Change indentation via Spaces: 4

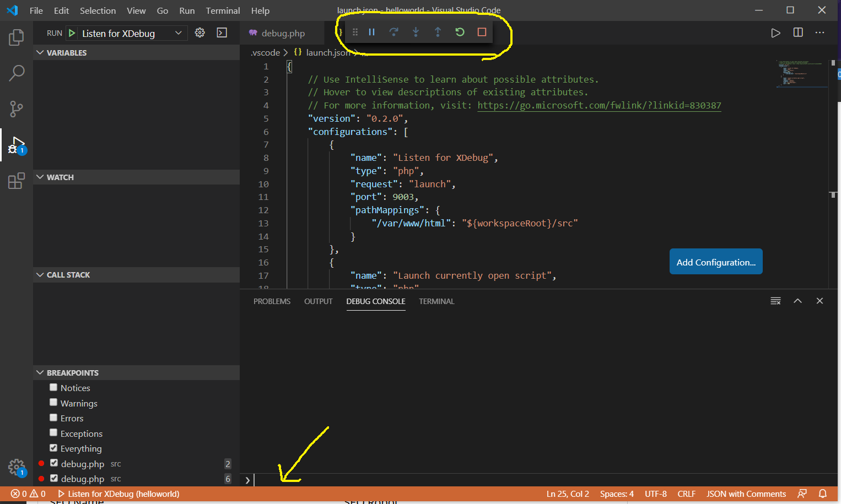[x=617, y=494]
